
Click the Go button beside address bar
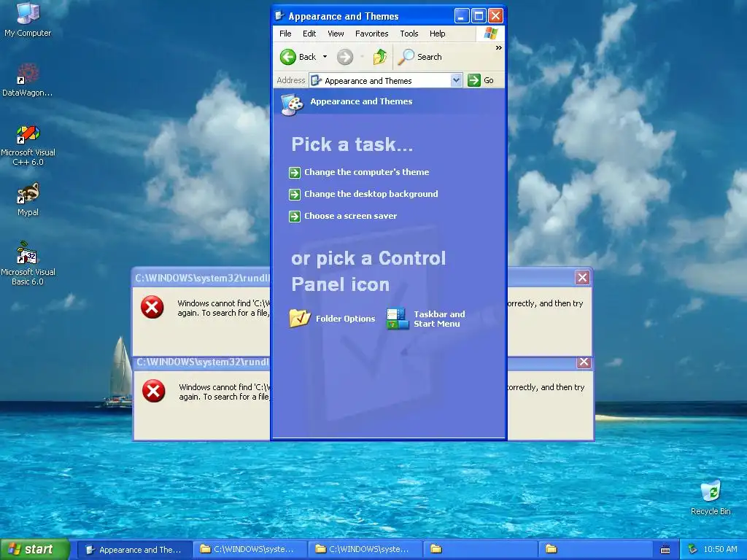(481, 80)
